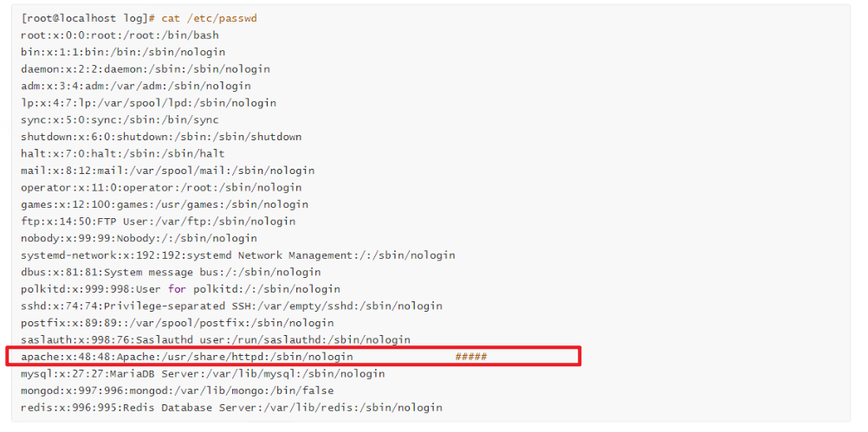The width and height of the screenshot is (868, 432).
Task: Click the mail:x:8:12 entry
Action: click(168, 171)
